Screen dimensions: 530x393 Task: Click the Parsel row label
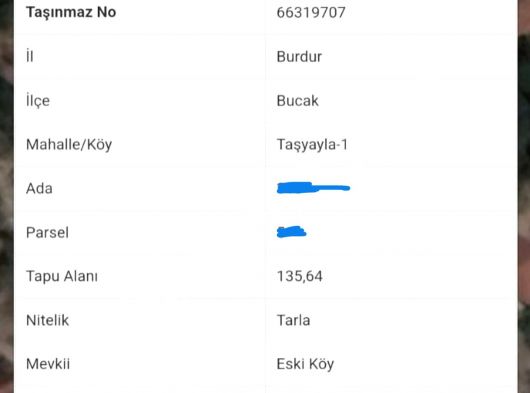[47, 232]
